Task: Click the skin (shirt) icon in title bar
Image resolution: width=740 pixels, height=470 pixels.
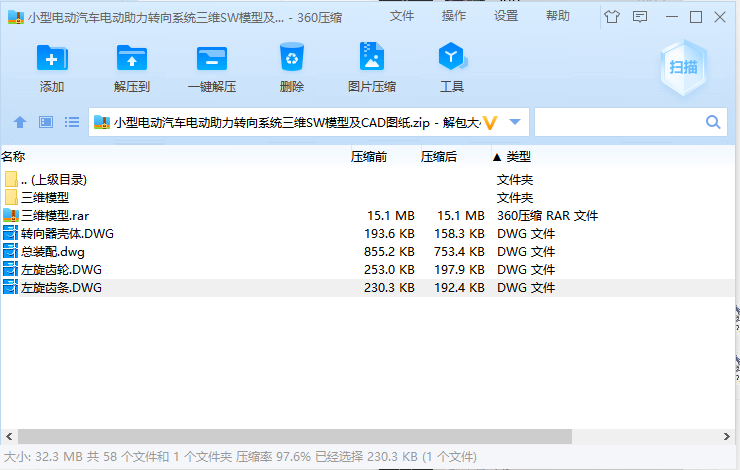Action: [612, 17]
